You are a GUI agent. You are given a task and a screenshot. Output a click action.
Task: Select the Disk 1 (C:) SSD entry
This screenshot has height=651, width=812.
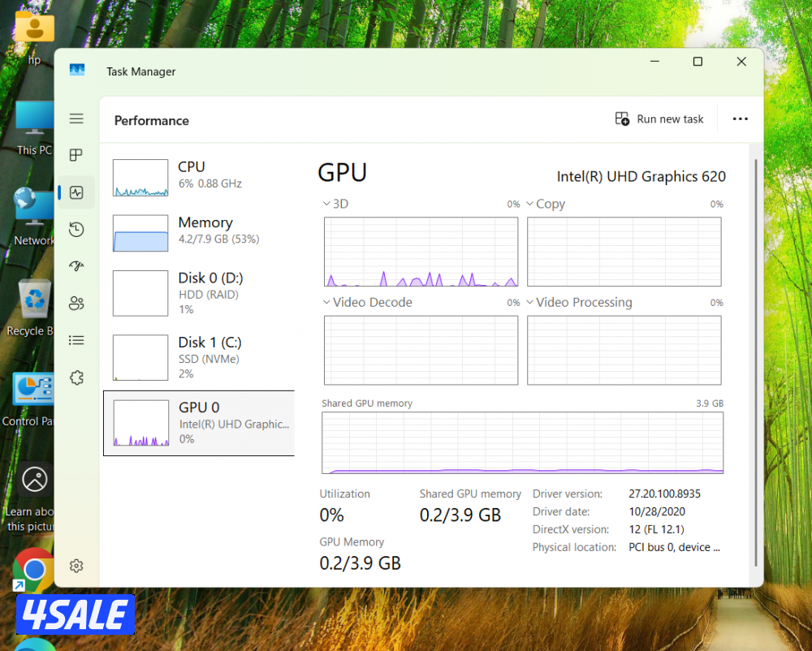tap(198, 357)
